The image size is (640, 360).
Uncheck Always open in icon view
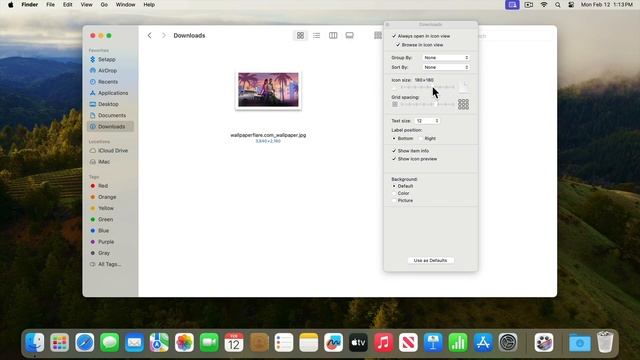[394, 36]
